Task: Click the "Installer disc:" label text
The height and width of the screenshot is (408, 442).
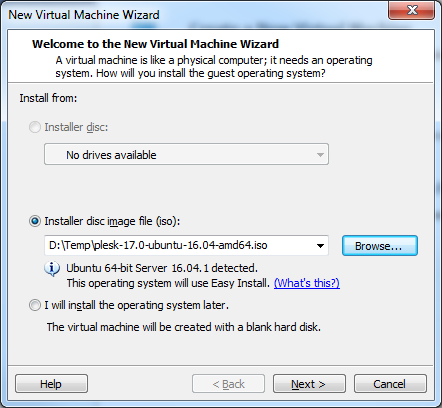Action: (x=76, y=127)
